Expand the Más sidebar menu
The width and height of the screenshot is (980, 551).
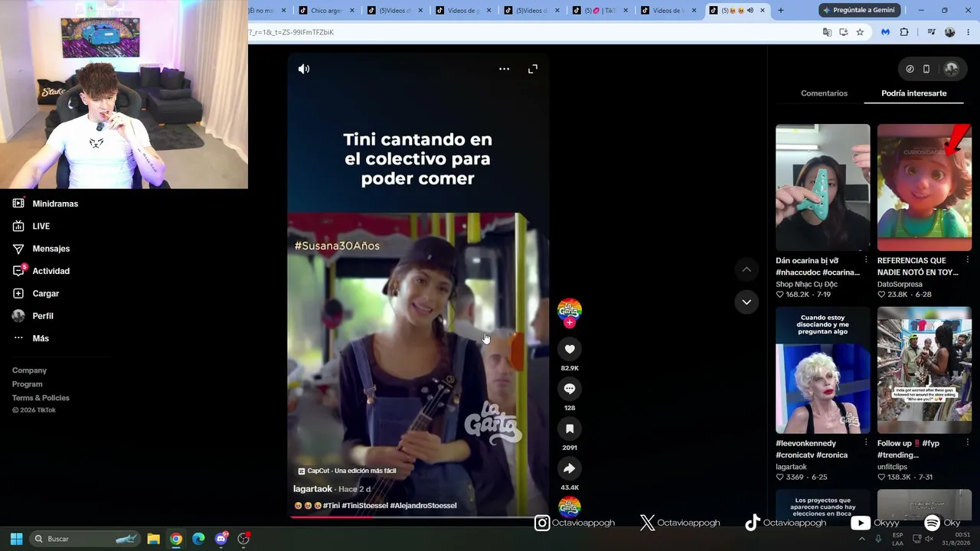click(x=31, y=338)
